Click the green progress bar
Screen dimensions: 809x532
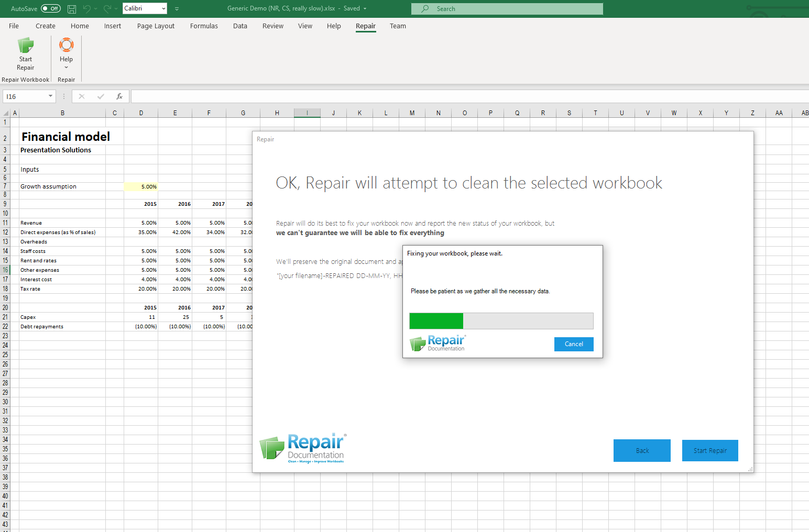tap(436, 321)
